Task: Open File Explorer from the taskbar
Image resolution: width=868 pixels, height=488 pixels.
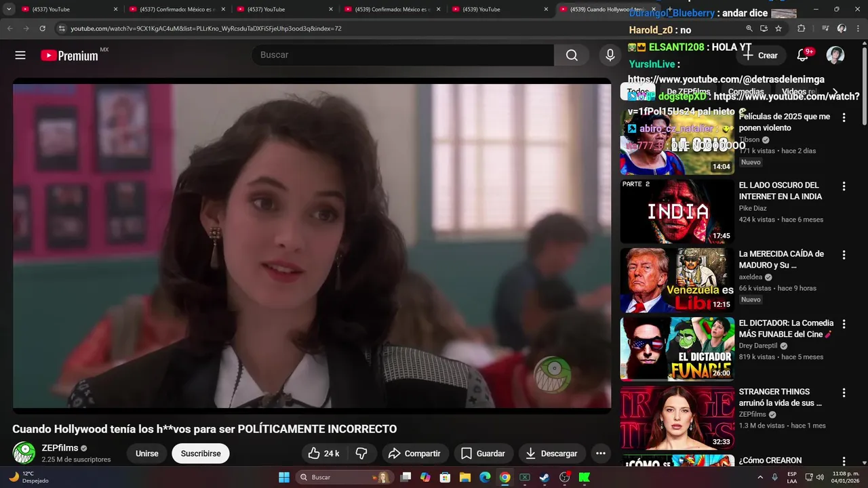Action: click(x=465, y=477)
